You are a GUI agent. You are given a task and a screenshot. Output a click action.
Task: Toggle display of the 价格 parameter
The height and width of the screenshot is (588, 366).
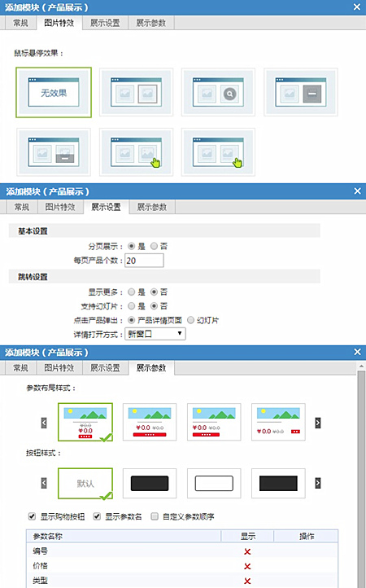point(247,566)
